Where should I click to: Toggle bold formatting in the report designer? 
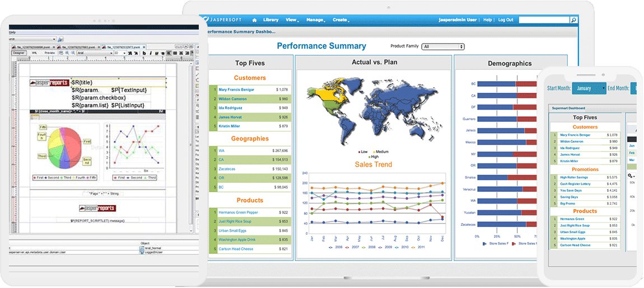pos(144,53)
